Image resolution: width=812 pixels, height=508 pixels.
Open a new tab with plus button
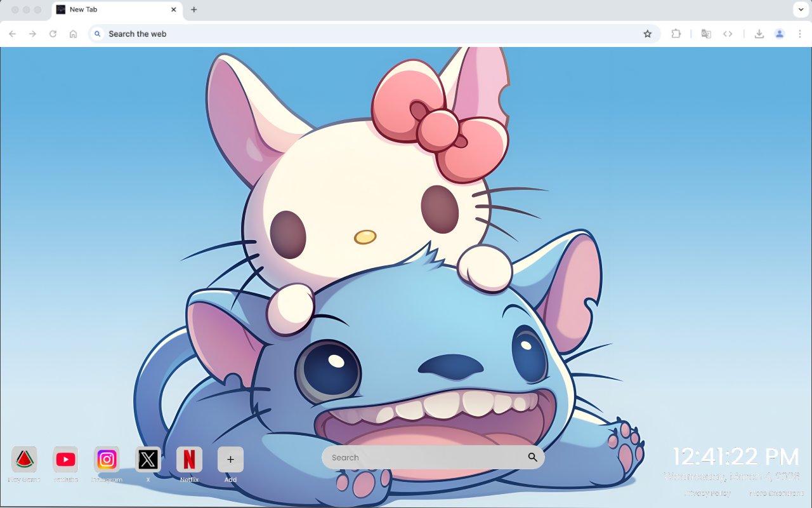(x=194, y=10)
